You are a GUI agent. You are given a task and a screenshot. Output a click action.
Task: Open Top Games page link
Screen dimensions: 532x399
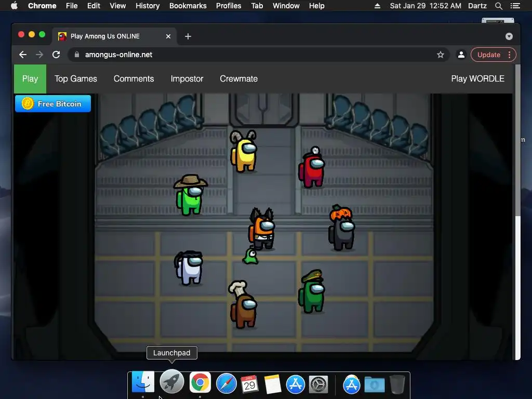(76, 79)
